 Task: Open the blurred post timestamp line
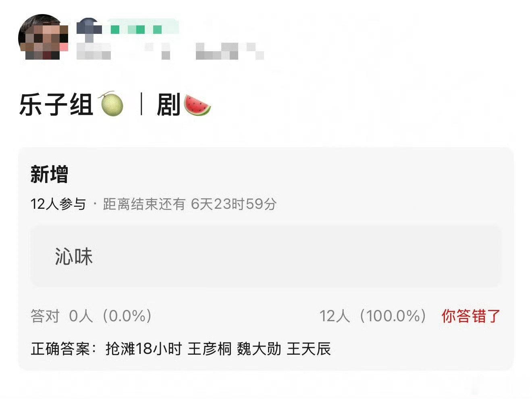pyautogui.click(x=170, y=51)
